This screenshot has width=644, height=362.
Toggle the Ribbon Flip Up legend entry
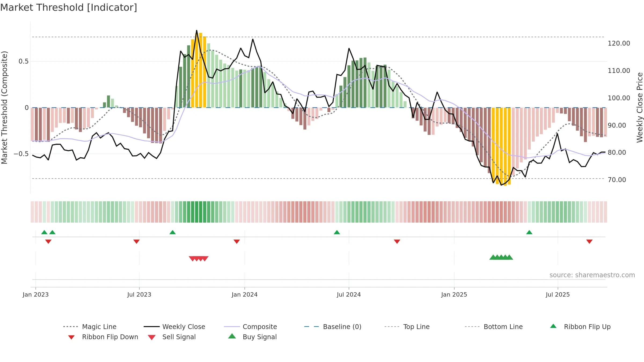tap(580, 327)
